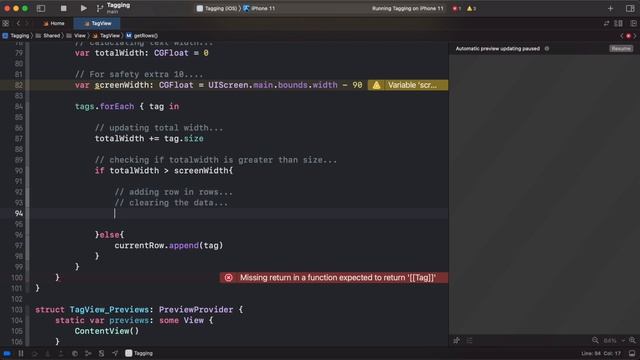640x360 pixels.
Task: Click the Missing return error message
Action: (337, 278)
